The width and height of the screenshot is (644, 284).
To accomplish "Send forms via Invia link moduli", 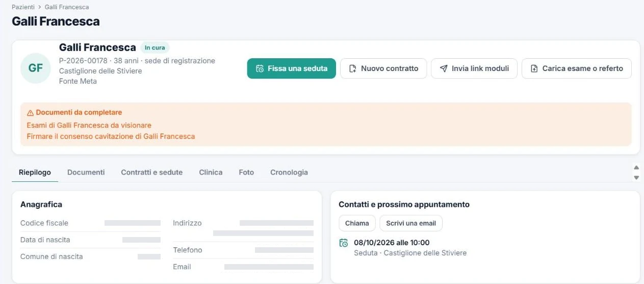I will (x=474, y=68).
